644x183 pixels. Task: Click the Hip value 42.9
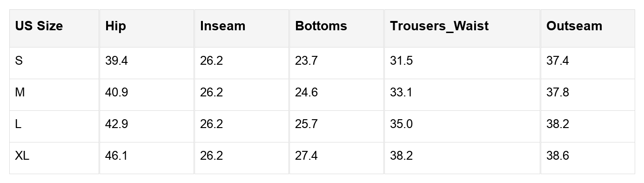116,124
